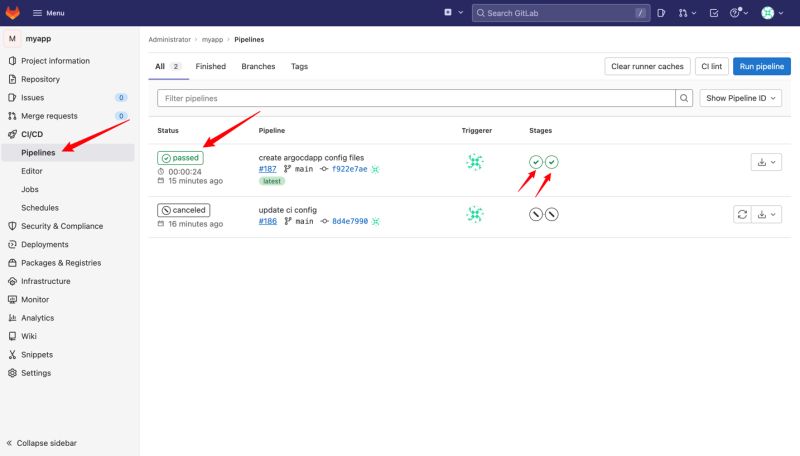Click the Settings gear icon

pos(12,373)
